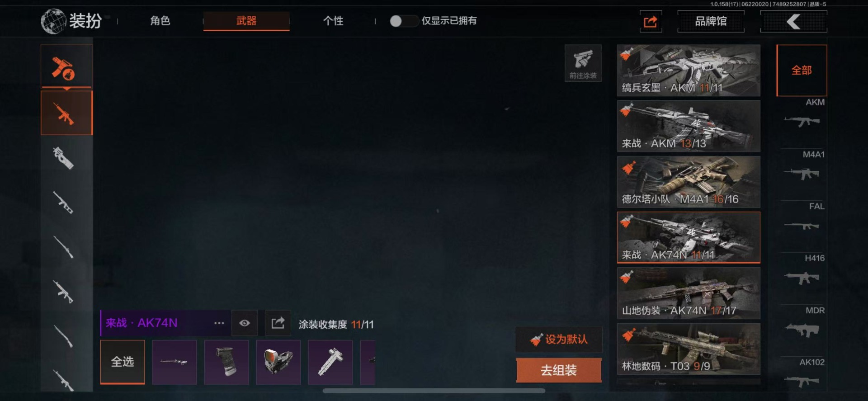Toggle 仅显示已拥有 switch
The width and height of the screenshot is (868, 401).
point(404,21)
